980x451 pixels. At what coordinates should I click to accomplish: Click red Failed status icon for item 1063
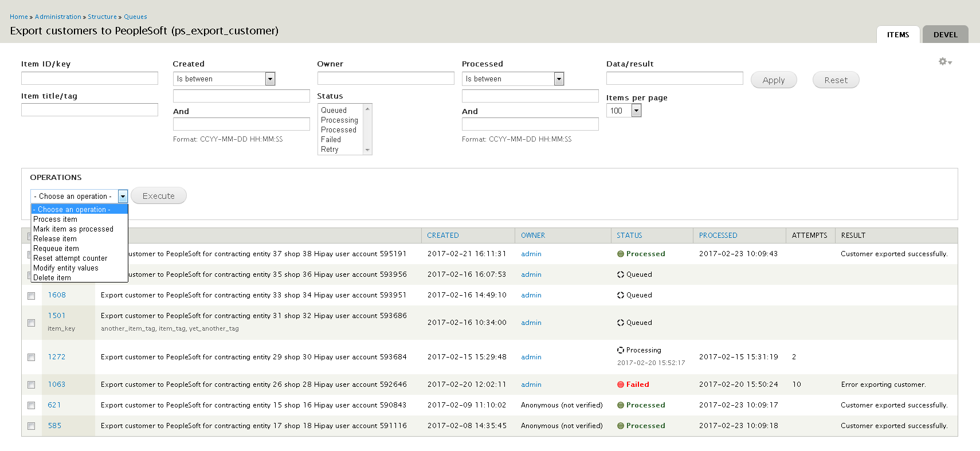pyautogui.click(x=620, y=385)
